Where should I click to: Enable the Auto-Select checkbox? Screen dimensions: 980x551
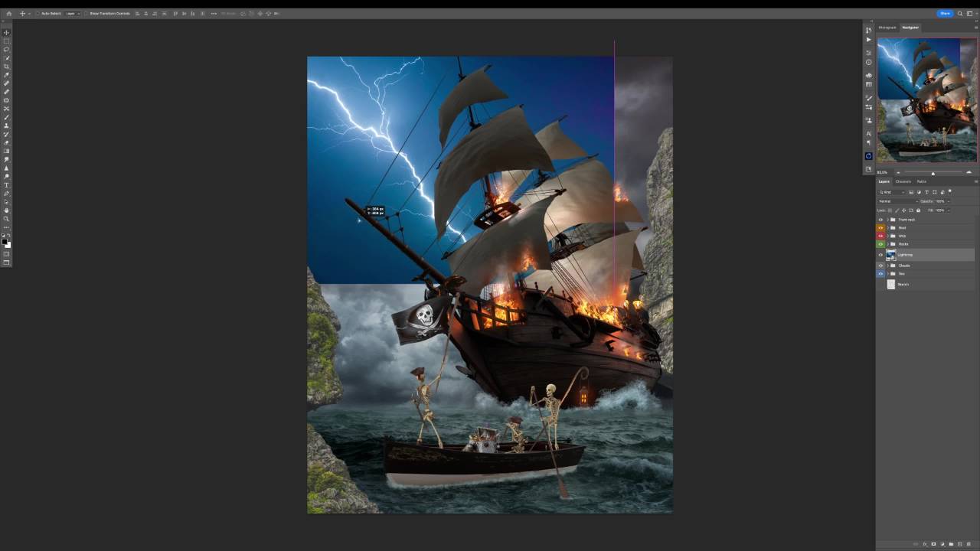(x=38, y=14)
